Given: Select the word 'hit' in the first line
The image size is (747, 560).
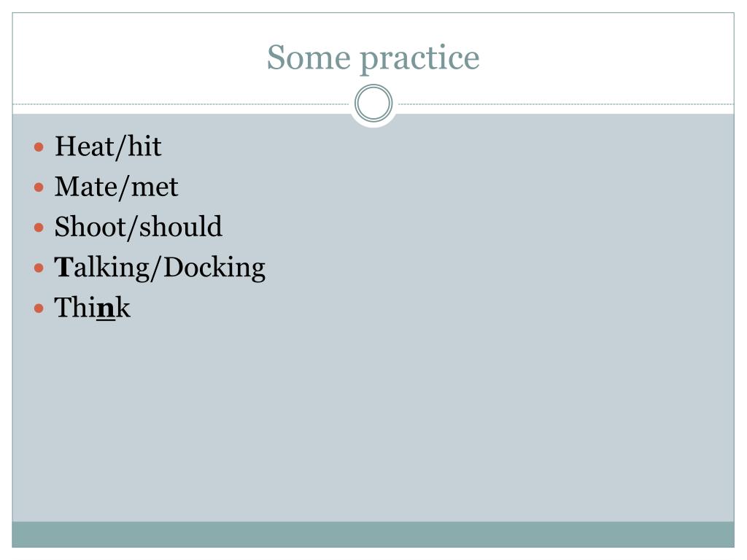Looking at the screenshot, I should [x=144, y=146].
